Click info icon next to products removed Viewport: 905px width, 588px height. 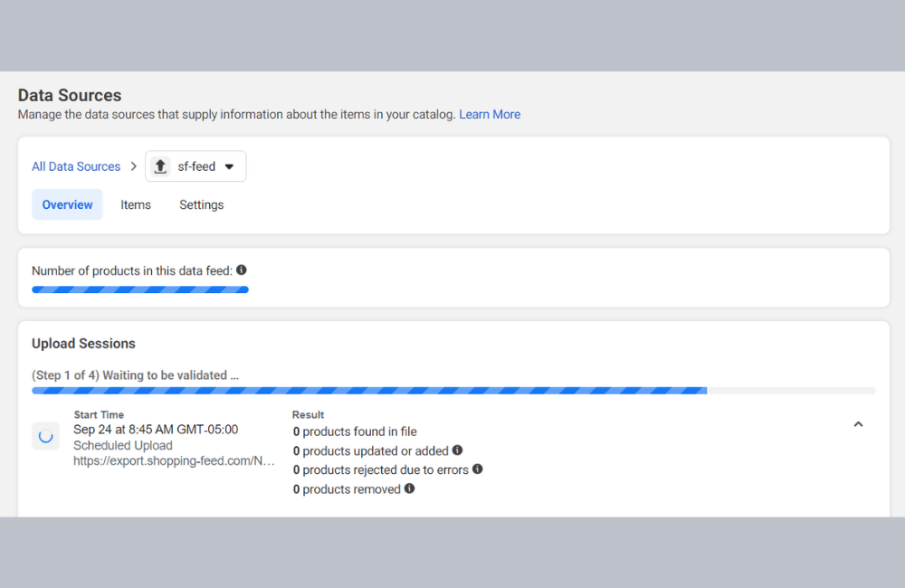pos(409,488)
